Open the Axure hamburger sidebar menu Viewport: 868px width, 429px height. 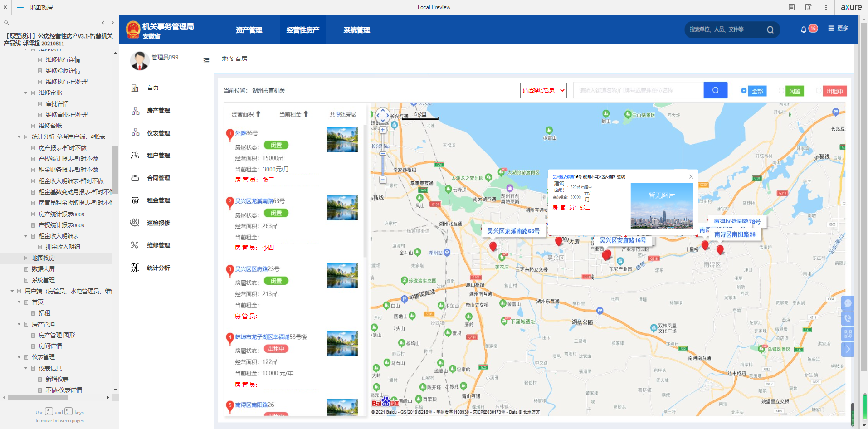click(x=20, y=7)
